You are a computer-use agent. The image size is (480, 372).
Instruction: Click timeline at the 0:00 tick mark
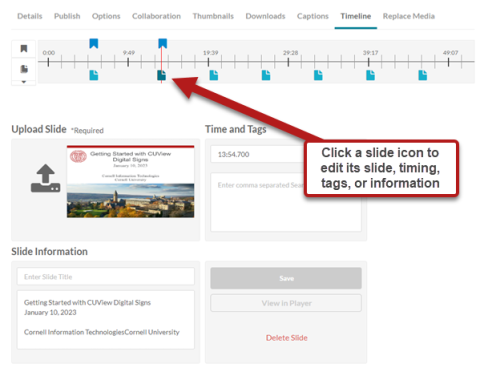click(x=48, y=62)
